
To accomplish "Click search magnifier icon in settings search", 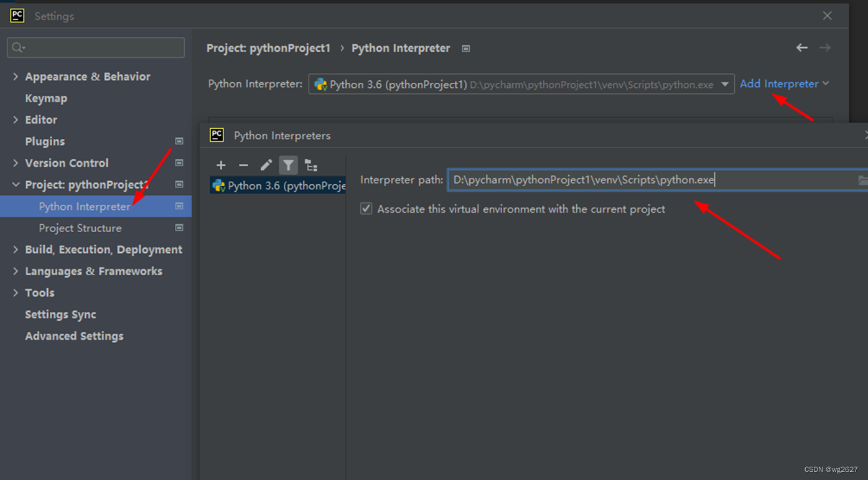I will pyautogui.click(x=18, y=47).
